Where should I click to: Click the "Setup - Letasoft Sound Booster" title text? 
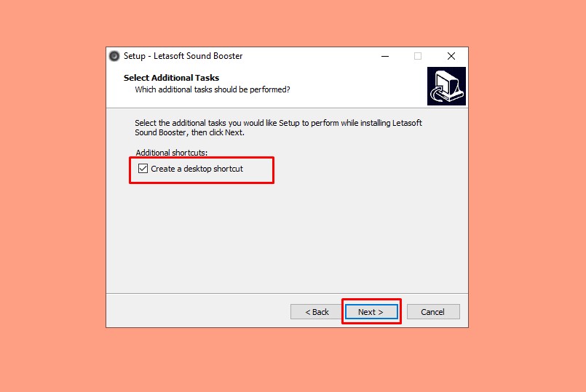click(x=183, y=56)
